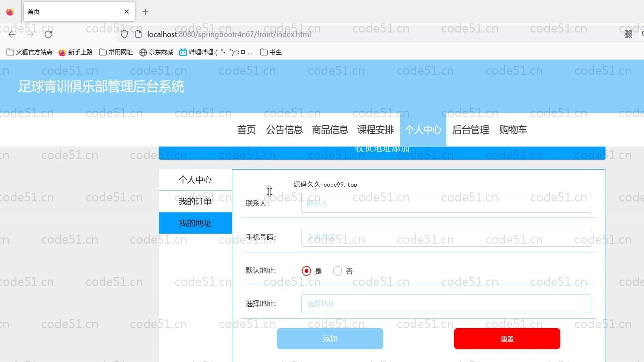Image resolution: width=644 pixels, height=362 pixels.
Task: Open 商品信息 navigation item
Action: pos(330,130)
